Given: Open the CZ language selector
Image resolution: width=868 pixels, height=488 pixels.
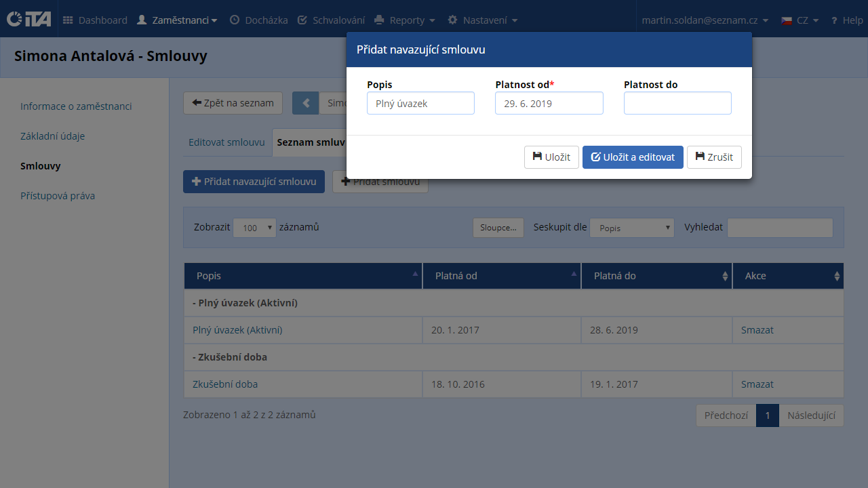Looking at the screenshot, I should 800,20.
